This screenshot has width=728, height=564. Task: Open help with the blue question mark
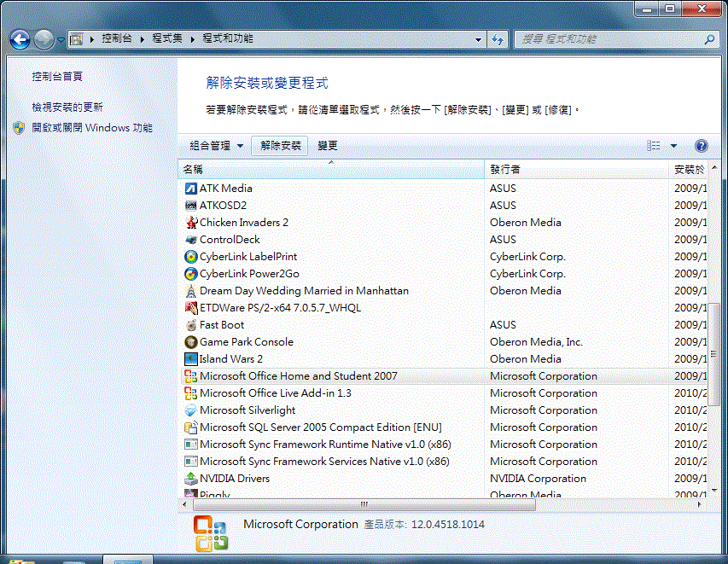(702, 146)
